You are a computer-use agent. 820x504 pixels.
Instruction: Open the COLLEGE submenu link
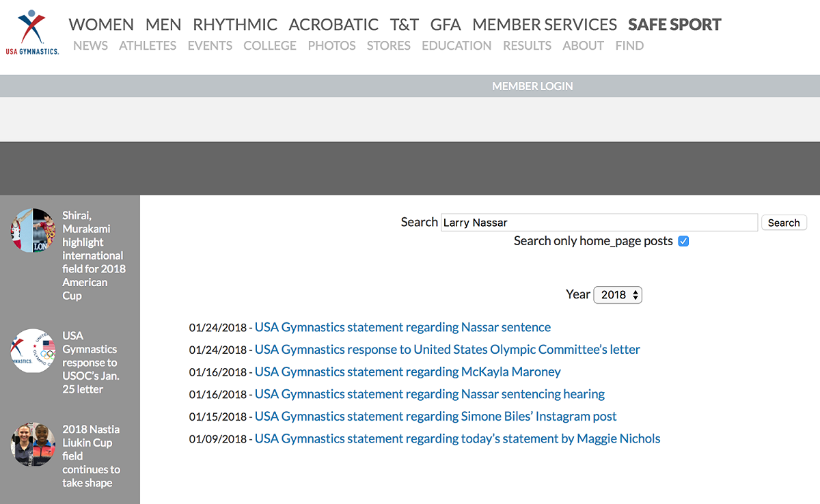click(x=270, y=46)
